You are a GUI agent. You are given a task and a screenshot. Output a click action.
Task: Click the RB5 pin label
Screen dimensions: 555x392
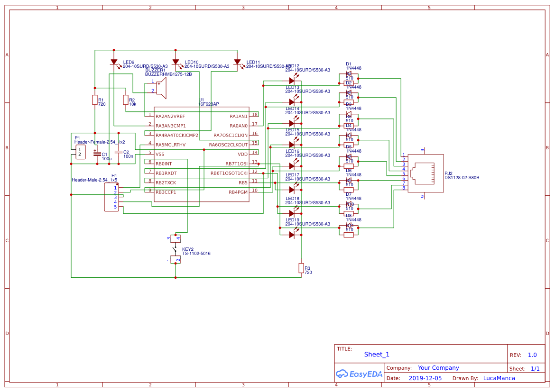[x=243, y=183]
